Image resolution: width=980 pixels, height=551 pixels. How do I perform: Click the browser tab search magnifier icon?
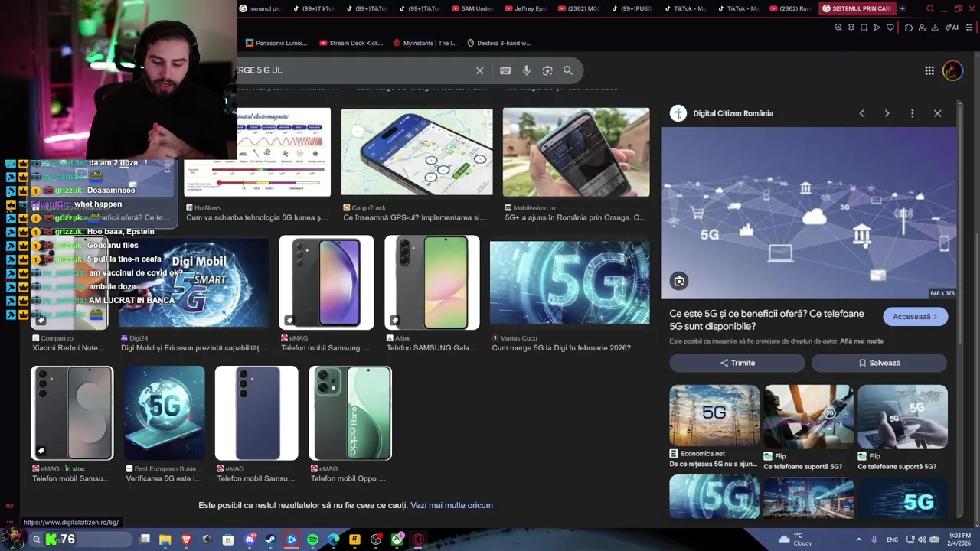[930, 9]
